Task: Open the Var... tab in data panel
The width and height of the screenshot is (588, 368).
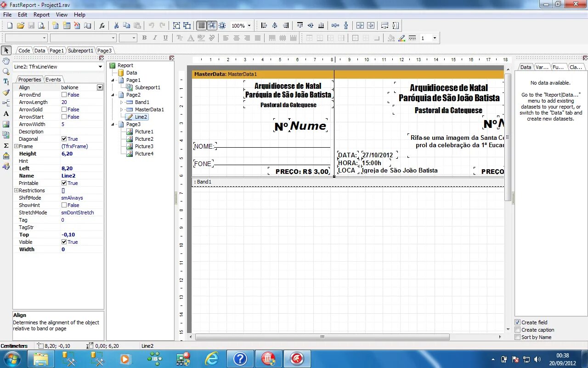Action: (x=542, y=67)
